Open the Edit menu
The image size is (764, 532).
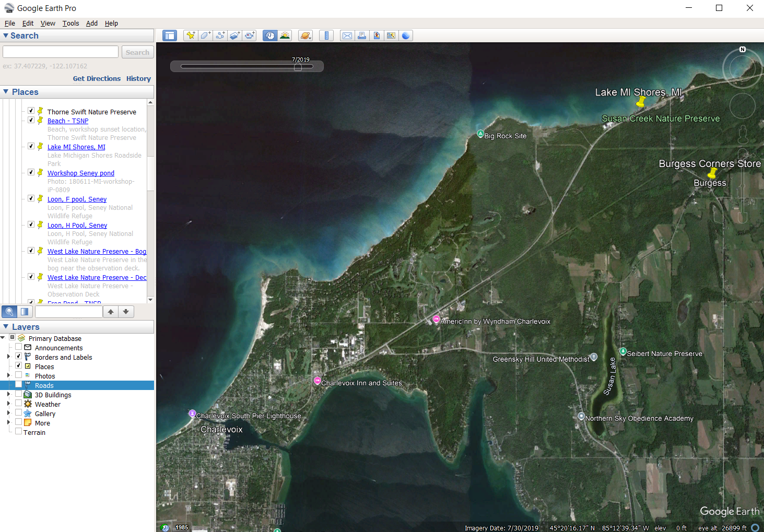28,23
